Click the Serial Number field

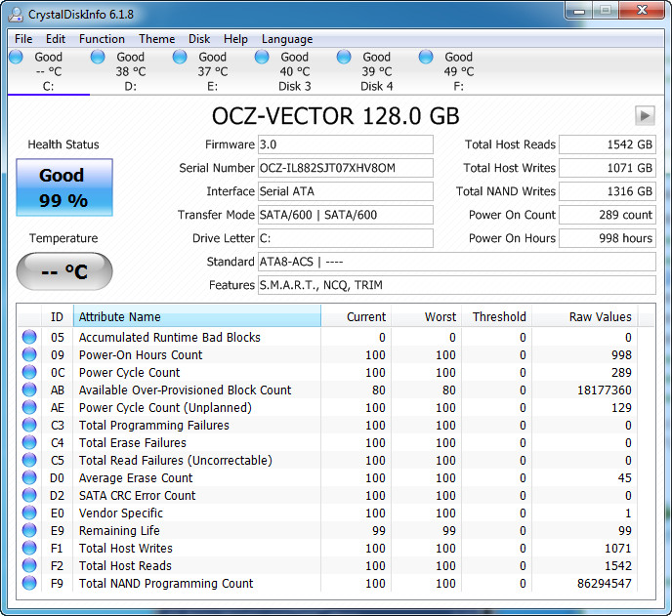click(346, 168)
